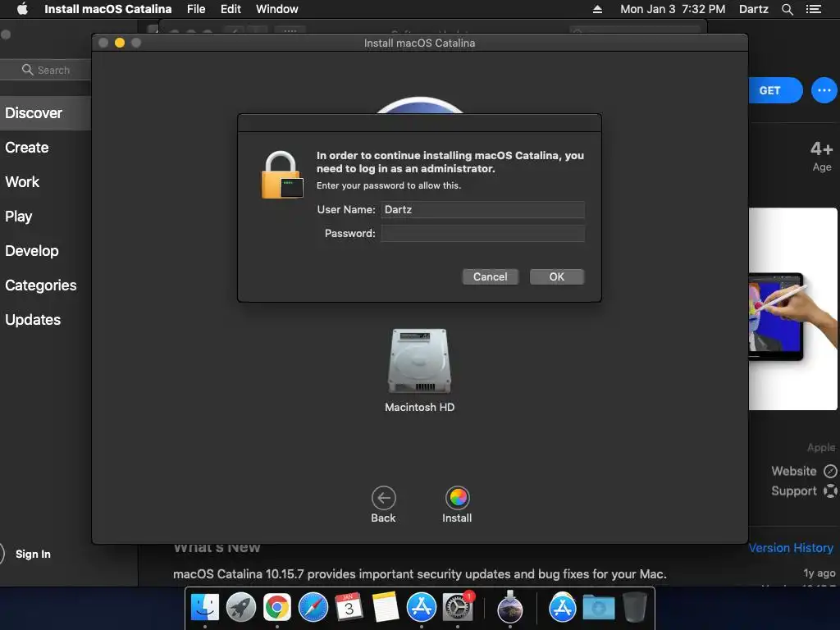840x630 pixels.
Task: Click the macOS Catalina 10.15.7 release notes text
Action: [419, 574]
